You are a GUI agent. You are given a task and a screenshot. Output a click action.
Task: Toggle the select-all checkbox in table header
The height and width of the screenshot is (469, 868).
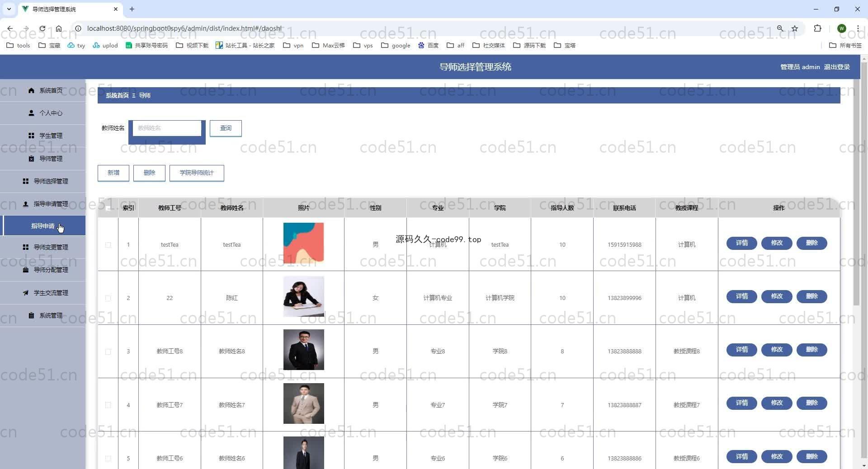108,208
